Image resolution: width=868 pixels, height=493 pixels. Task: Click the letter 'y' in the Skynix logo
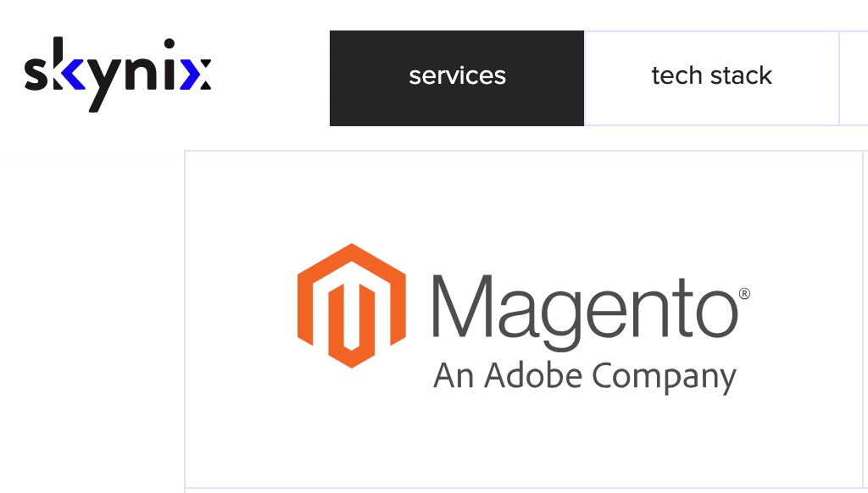(104, 85)
